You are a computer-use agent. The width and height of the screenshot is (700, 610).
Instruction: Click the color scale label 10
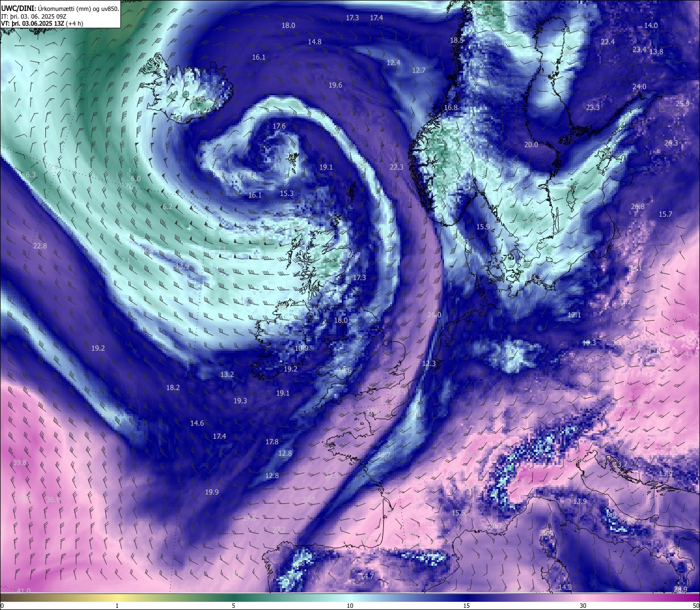350,606
